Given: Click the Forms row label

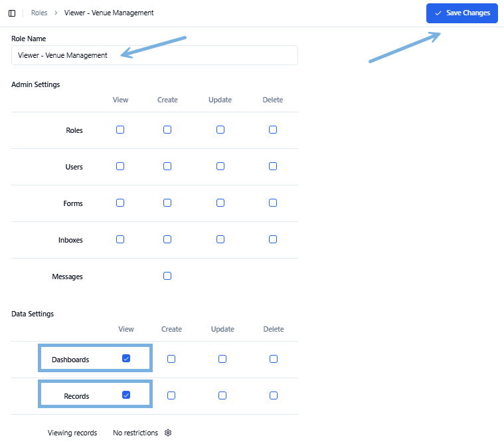Looking at the screenshot, I should click(73, 203).
